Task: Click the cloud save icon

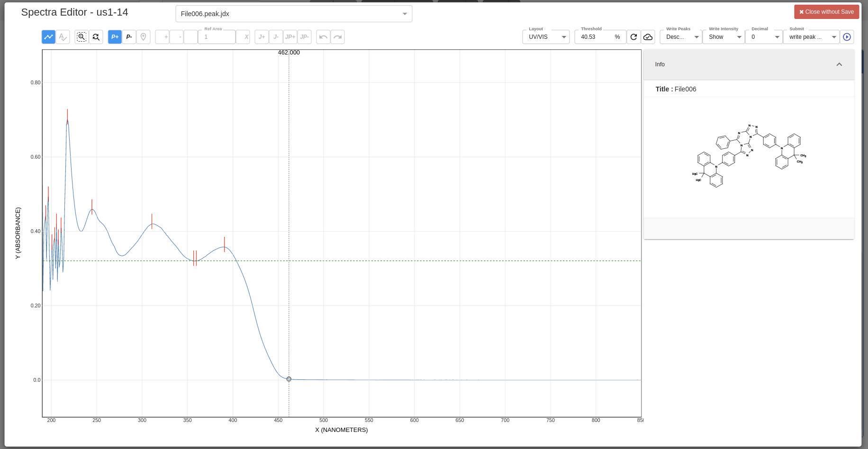Action: 648,36
